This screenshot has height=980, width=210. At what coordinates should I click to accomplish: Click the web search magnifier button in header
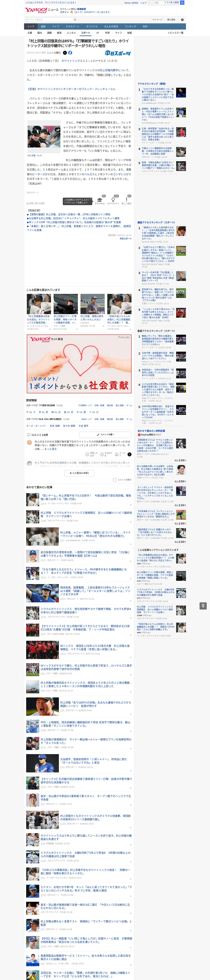pyautogui.click(x=182, y=3)
